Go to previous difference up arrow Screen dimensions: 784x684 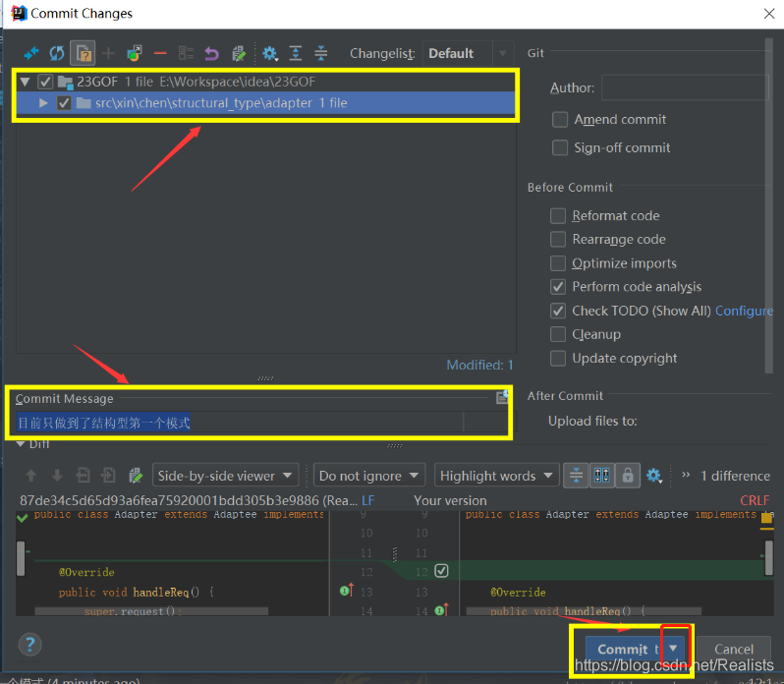click(x=31, y=476)
